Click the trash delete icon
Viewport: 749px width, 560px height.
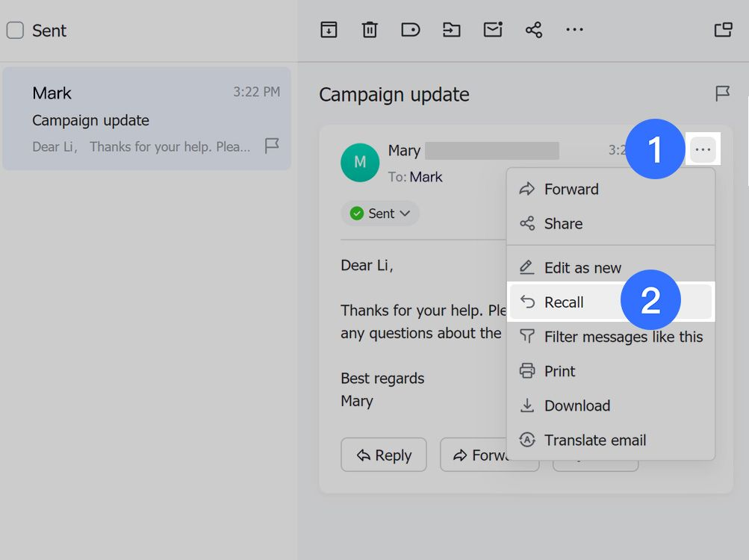pyautogui.click(x=370, y=30)
